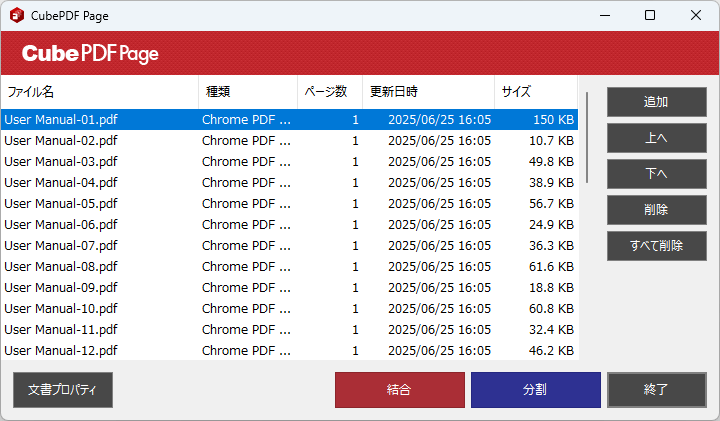Click the すべて削除 (Delete all) button

pos(656,246)
